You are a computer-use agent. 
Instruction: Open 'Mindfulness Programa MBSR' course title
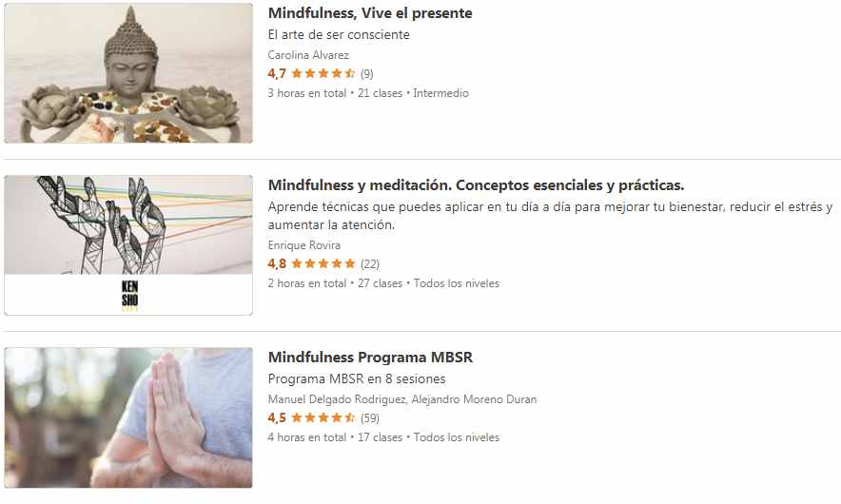[371, 358]
